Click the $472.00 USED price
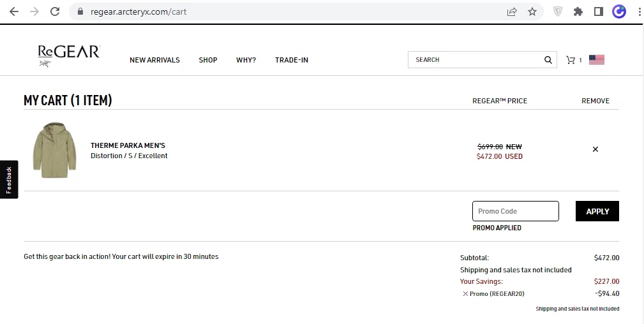The image size is (644, 324). click(499, 156)
